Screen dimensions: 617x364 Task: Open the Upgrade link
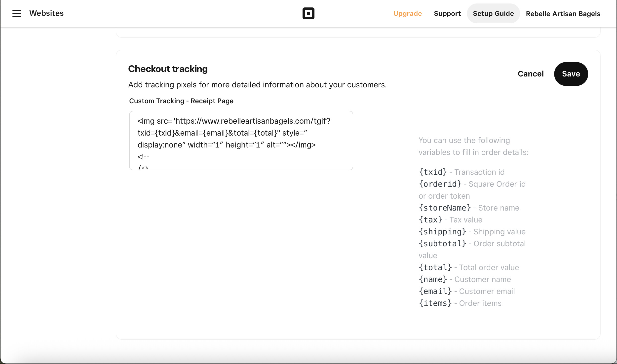408,14
